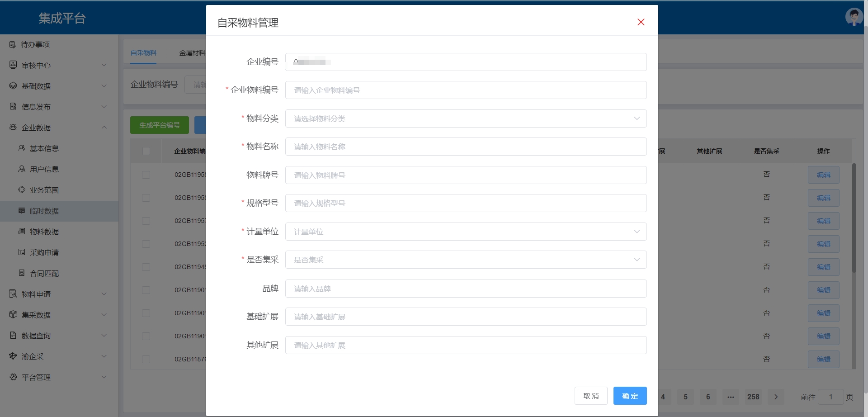Switch to the 自采物料 tab

pyautogui.click(x=143, y=53)
